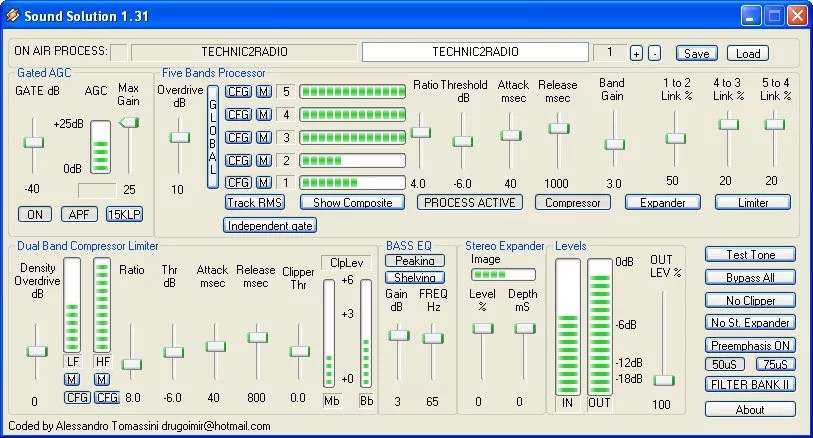Save the current preset

point(696,53)
